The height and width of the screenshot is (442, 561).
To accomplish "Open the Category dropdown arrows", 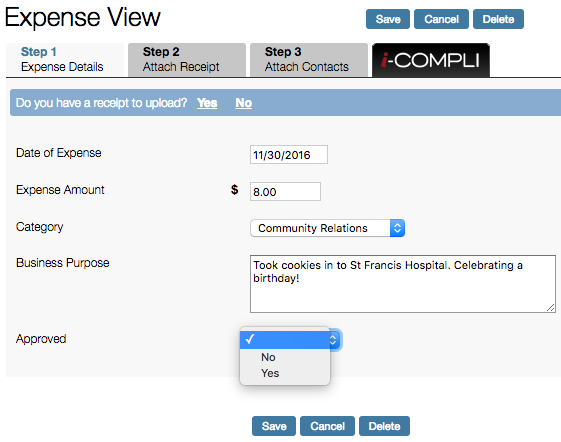I will click(397, 228).
